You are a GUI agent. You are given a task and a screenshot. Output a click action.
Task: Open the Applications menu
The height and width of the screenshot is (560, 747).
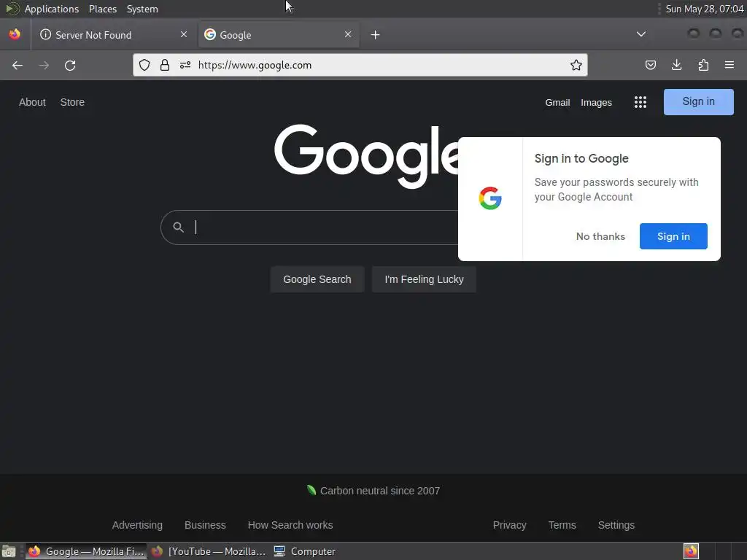pos(52,9)
